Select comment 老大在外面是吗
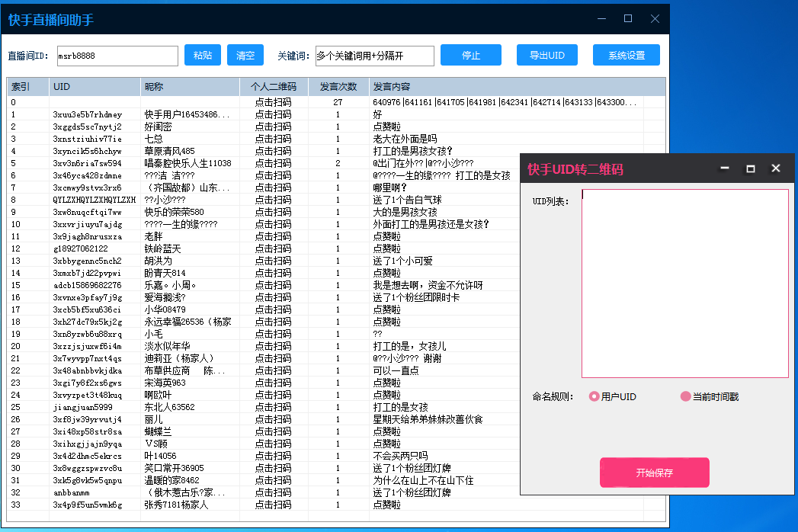This screenshot has width=798, height=532. point(405,139)
